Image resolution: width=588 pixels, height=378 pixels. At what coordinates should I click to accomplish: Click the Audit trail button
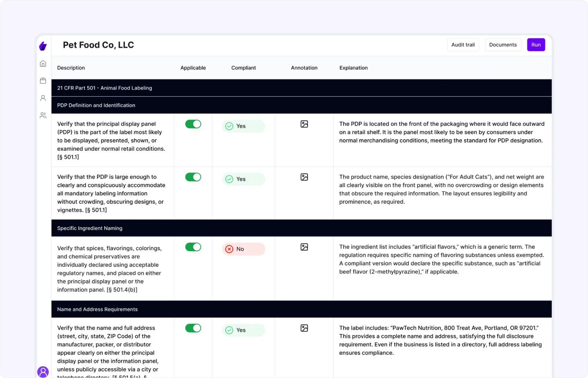(x=463, y=45)
